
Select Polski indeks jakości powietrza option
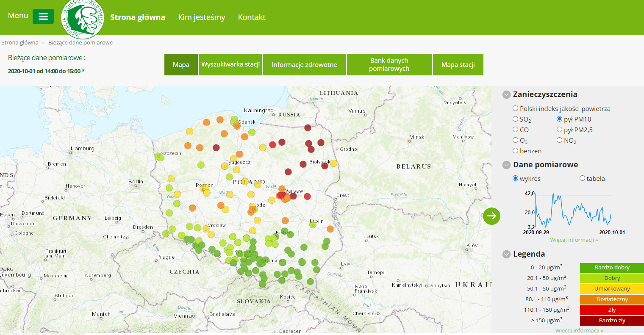coord(516,108)
